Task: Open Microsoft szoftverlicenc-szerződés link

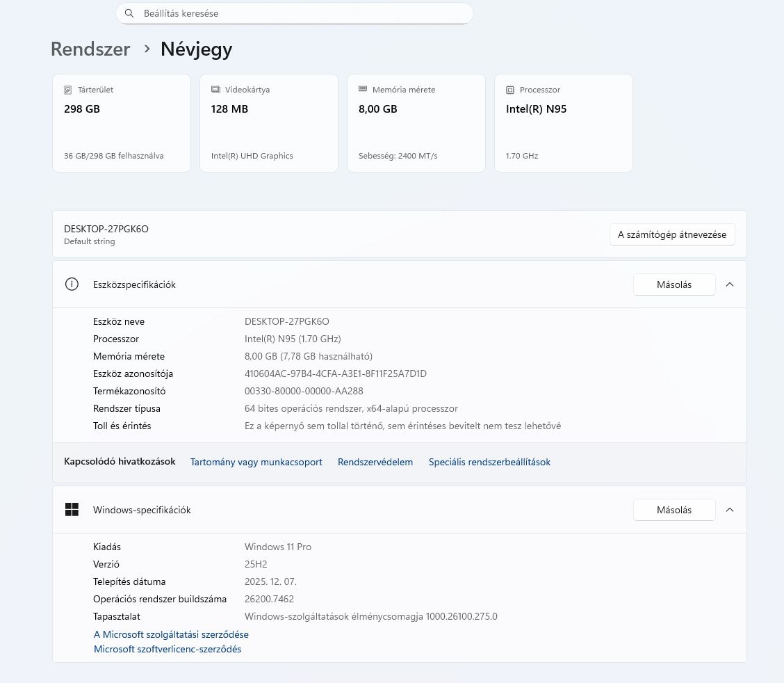Action: [x=168, y=649]
